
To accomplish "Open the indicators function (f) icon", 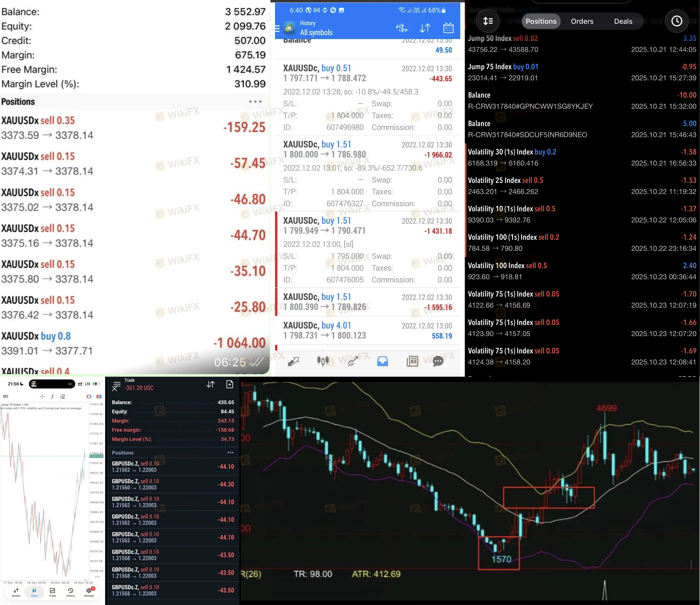I will coord(52,397).
